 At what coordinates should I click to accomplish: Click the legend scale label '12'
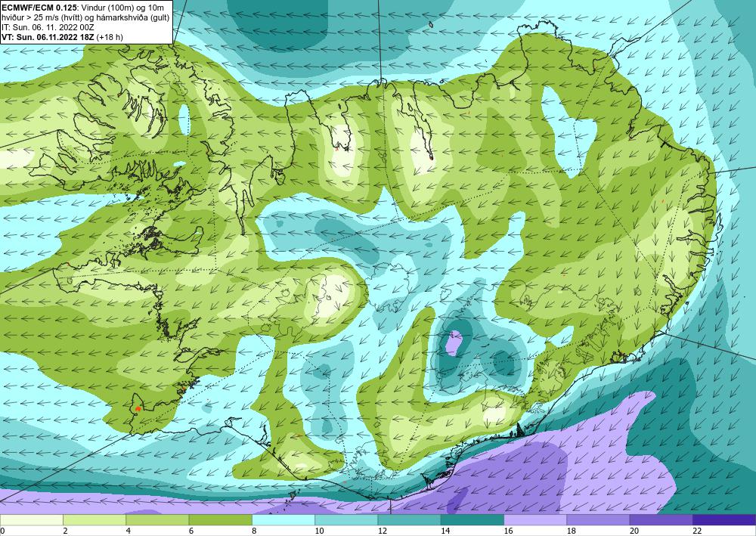tap(383, 531)
